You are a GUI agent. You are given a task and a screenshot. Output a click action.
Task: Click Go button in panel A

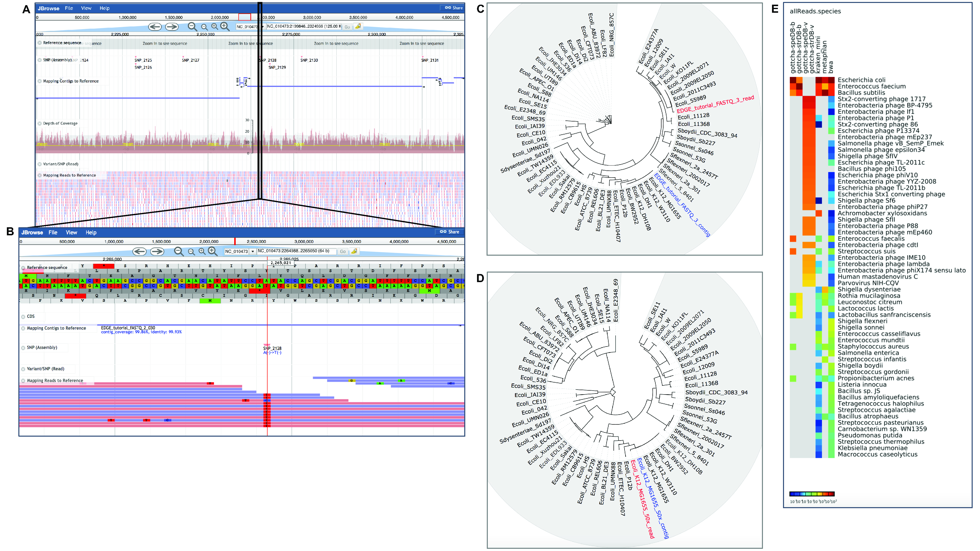click(347, 27)
